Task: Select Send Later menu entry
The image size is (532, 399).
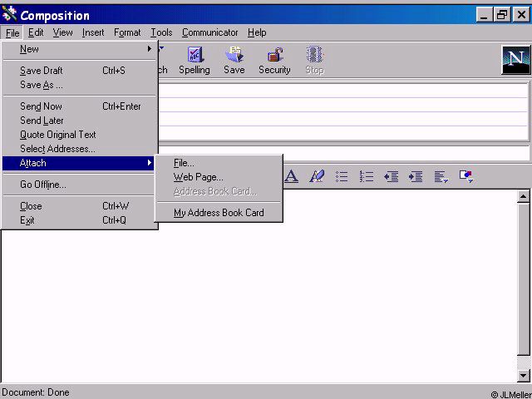Action: (80, 121)
